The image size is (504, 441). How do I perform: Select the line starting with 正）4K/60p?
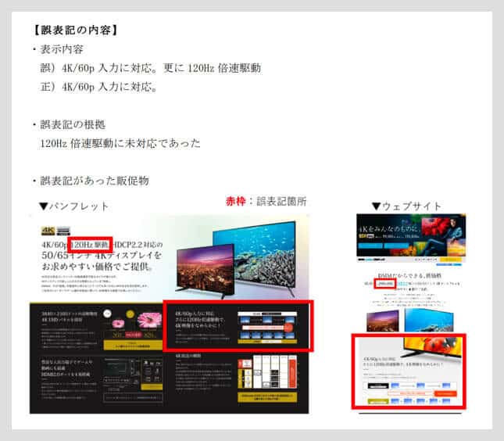[98, 87]
